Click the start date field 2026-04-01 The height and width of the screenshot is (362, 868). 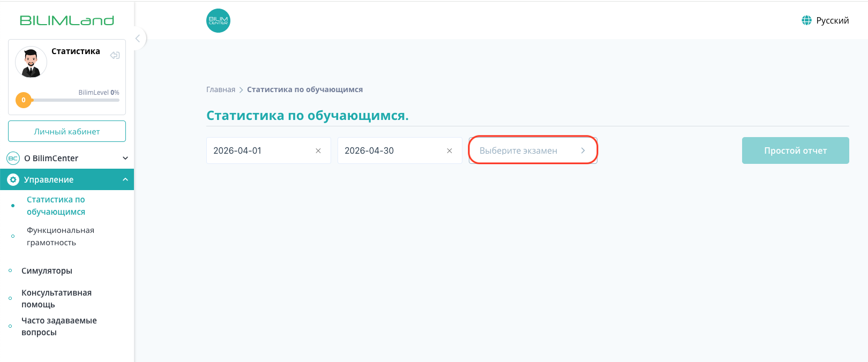pyautogui.click(x=268, y=150)
